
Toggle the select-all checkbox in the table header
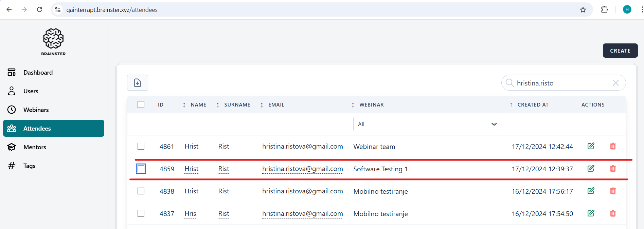tap(141, 104)
